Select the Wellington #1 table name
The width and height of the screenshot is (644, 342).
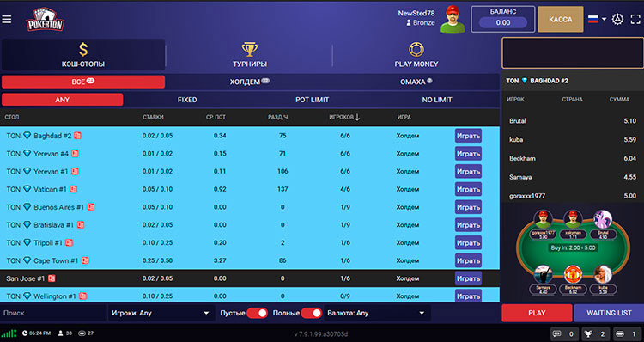tap(55, 296)
